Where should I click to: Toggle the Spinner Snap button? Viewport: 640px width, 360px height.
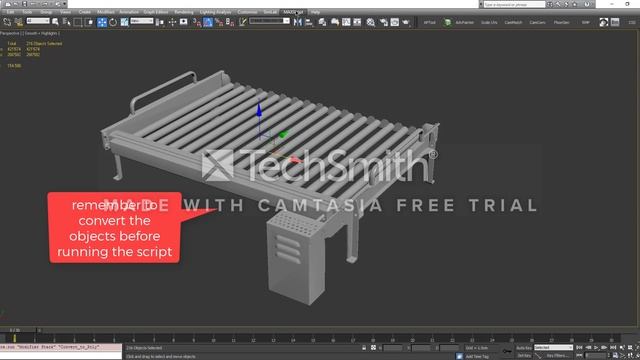[230, 22]
